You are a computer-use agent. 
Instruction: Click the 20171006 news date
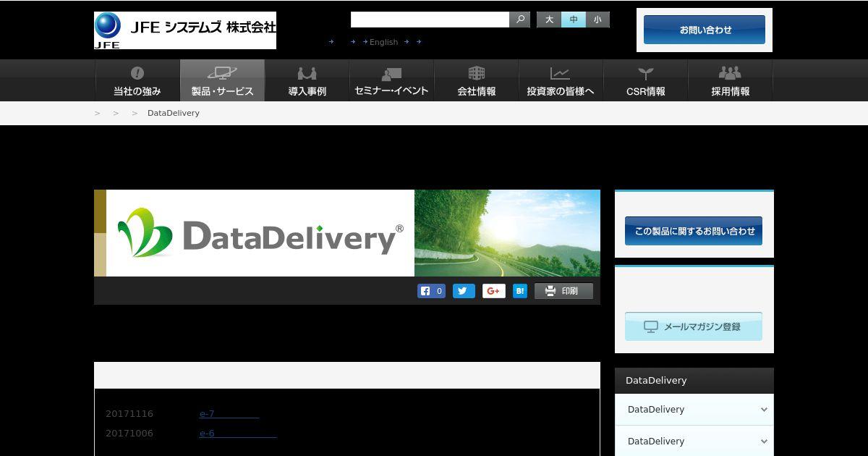pyautogui.click(x=129, y=434)
